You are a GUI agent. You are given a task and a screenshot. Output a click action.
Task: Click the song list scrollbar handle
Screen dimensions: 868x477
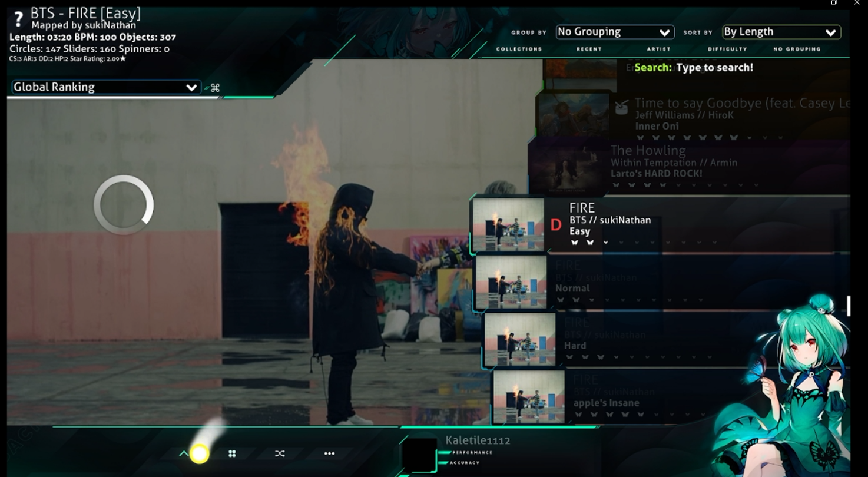849,306
